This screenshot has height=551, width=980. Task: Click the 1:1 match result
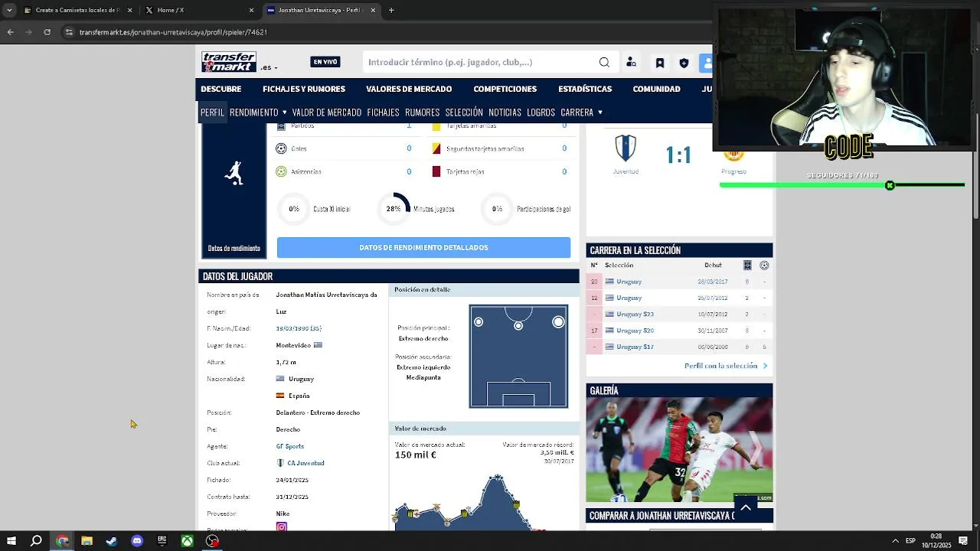click(x=678, y=155)
